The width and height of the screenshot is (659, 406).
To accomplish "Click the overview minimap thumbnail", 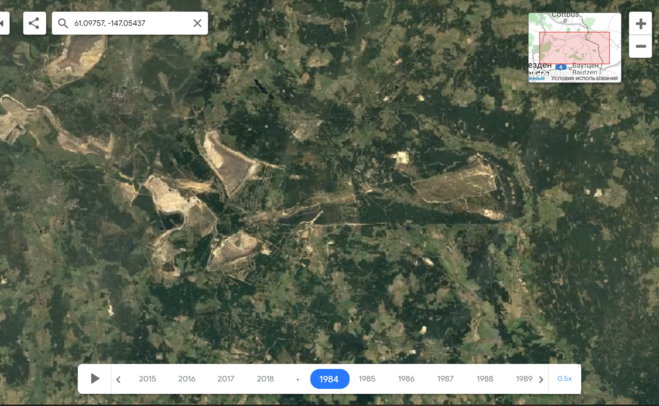I will coord(574,47).
